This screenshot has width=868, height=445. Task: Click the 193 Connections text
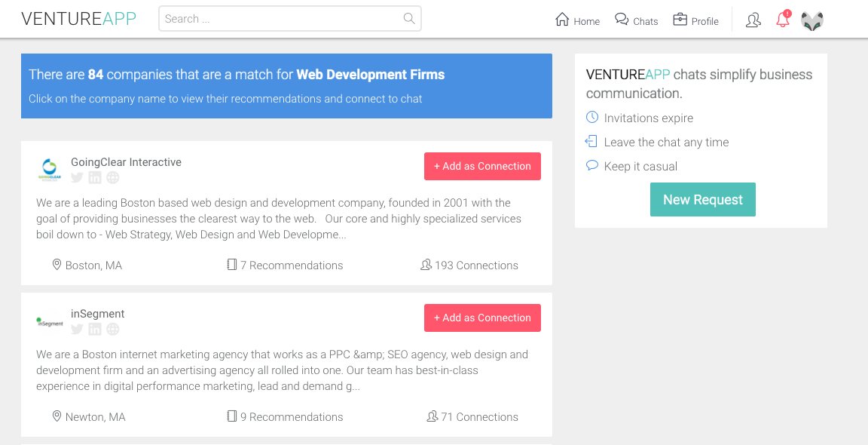tap(477, 265)
